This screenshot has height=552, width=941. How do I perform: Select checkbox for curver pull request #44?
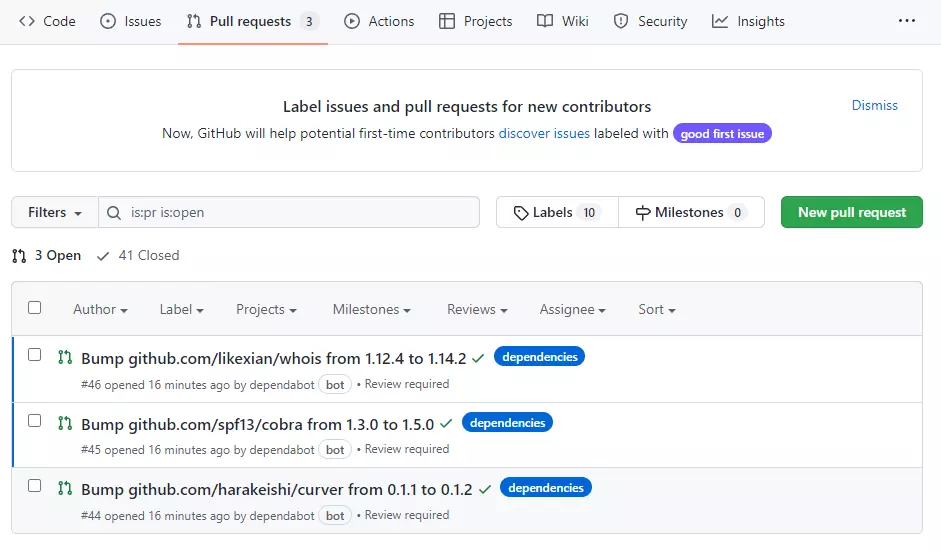[35, 486]
